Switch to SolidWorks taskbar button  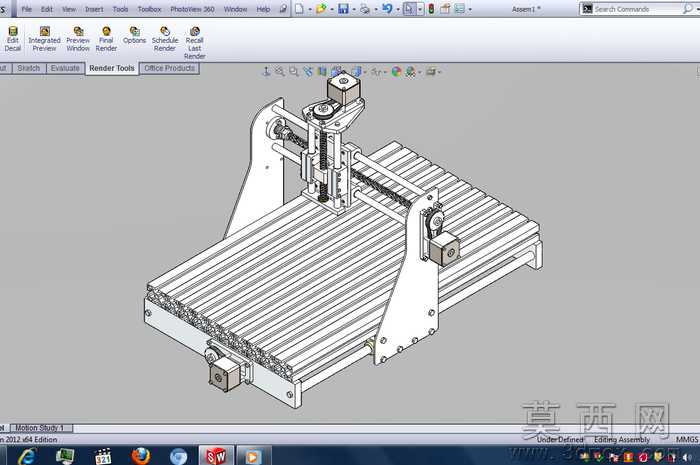pyautogui.click(x=216, y=456)
